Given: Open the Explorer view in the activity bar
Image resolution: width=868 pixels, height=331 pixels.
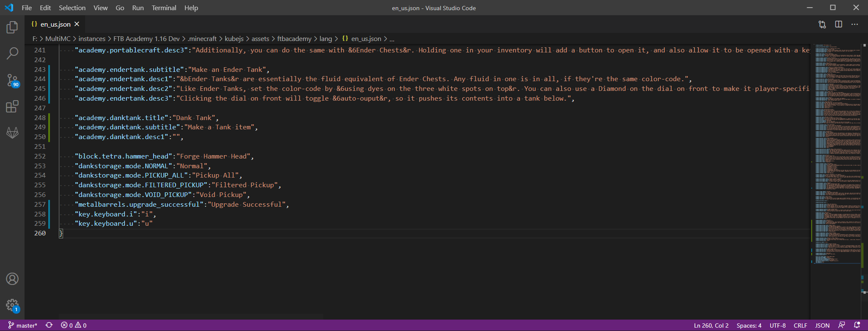Looking at the screenshot, I should pyautogui.click(x=12, y=27).
